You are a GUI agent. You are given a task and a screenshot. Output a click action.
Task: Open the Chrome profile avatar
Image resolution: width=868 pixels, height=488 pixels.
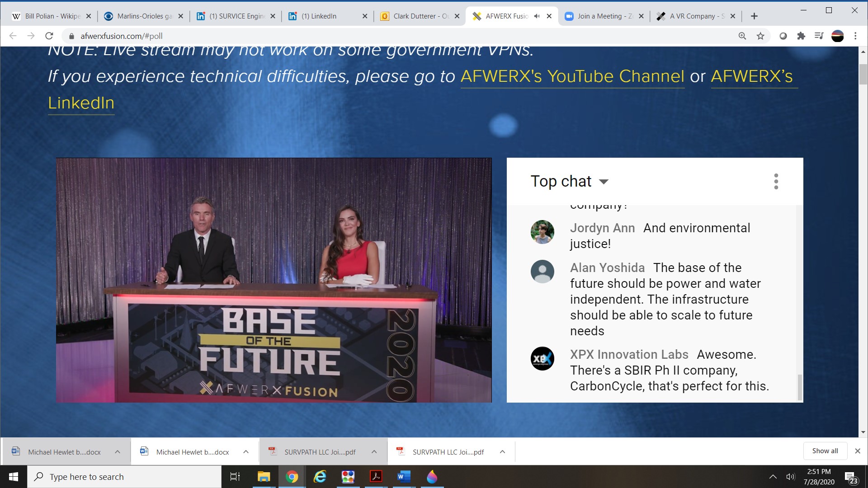pyautogui.click(x=837, y=36)
